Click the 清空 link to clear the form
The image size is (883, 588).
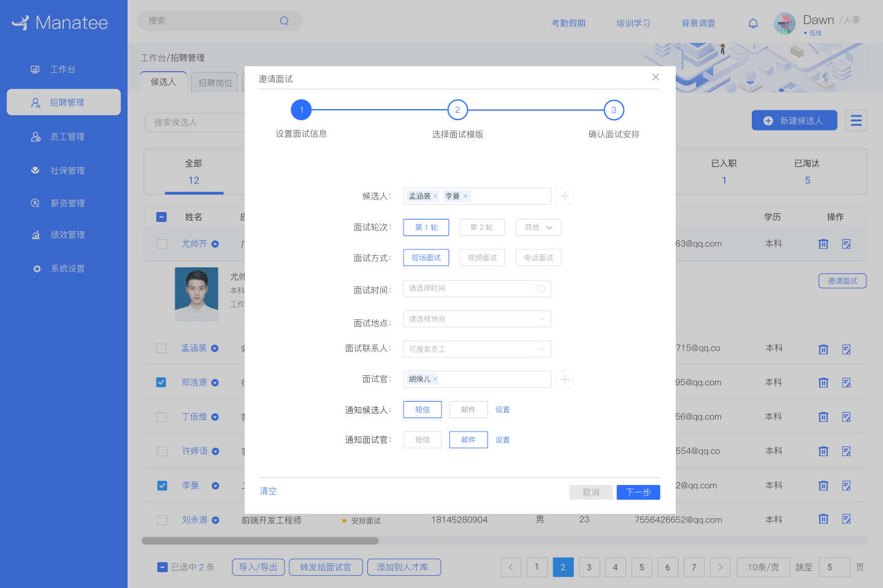(x=268, y=491)
